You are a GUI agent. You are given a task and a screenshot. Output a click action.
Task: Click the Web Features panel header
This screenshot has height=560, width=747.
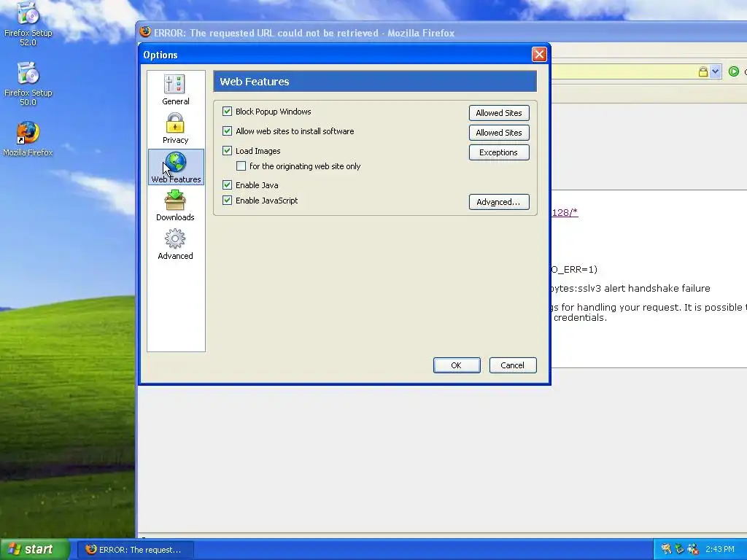point(375,82)
